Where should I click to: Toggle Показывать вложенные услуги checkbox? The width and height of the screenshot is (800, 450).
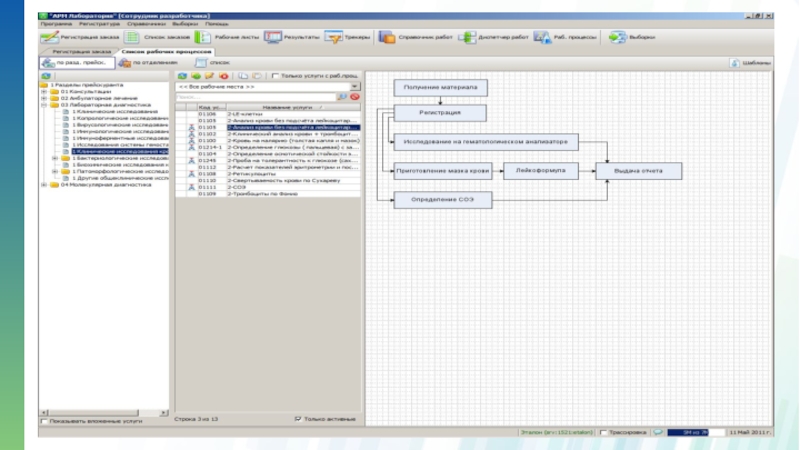click(x=43, y=421)
